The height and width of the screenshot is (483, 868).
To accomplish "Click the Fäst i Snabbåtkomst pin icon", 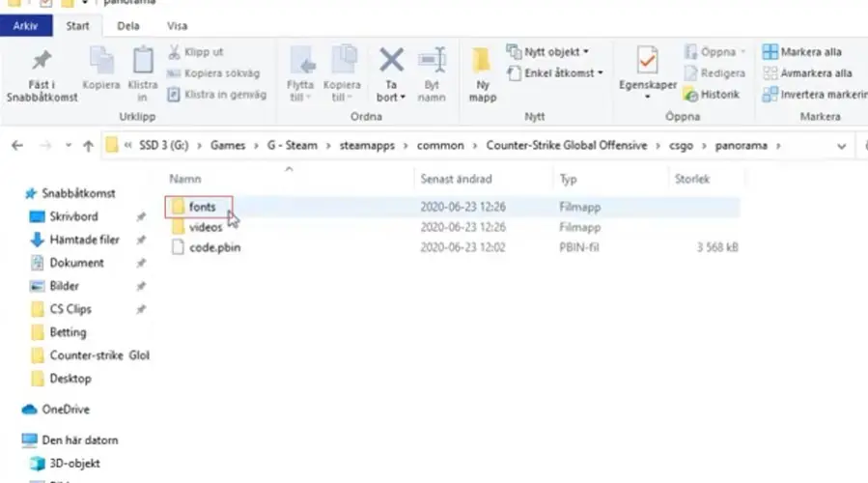I will click(x=42, y=63).
